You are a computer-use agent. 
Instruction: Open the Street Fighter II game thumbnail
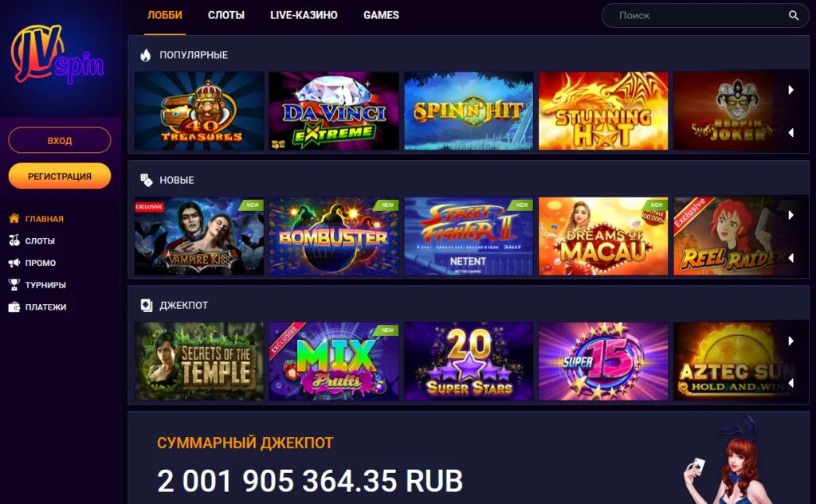point(469,236)
